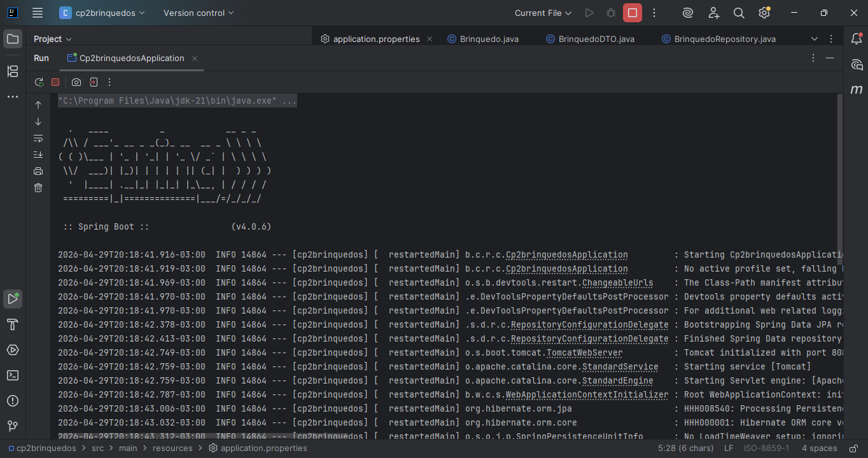Open the Services tool window icon
Viewport: 868px width, 458px height.
[13, 350]
